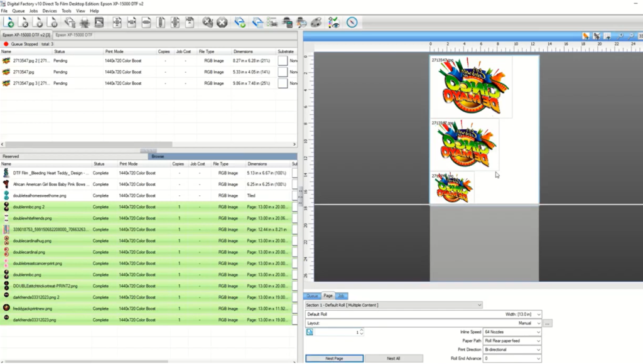
Task: Click the zoom in magnifier icon
Action: coord(620,36)
